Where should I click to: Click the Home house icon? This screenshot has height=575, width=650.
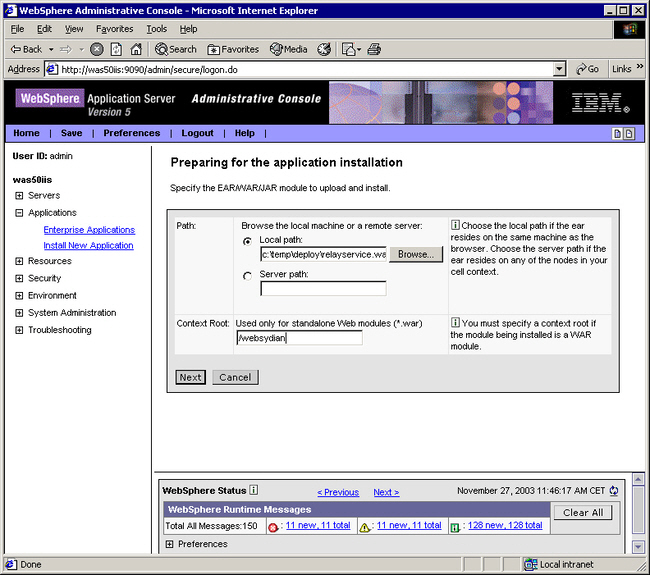(x=136, y=49)
